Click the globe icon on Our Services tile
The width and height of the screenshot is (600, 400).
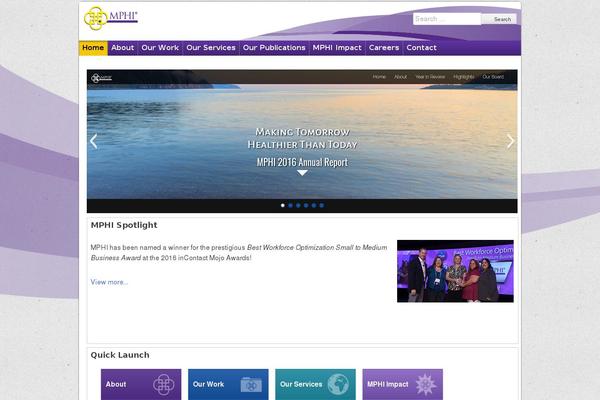(x=338, y=384)
